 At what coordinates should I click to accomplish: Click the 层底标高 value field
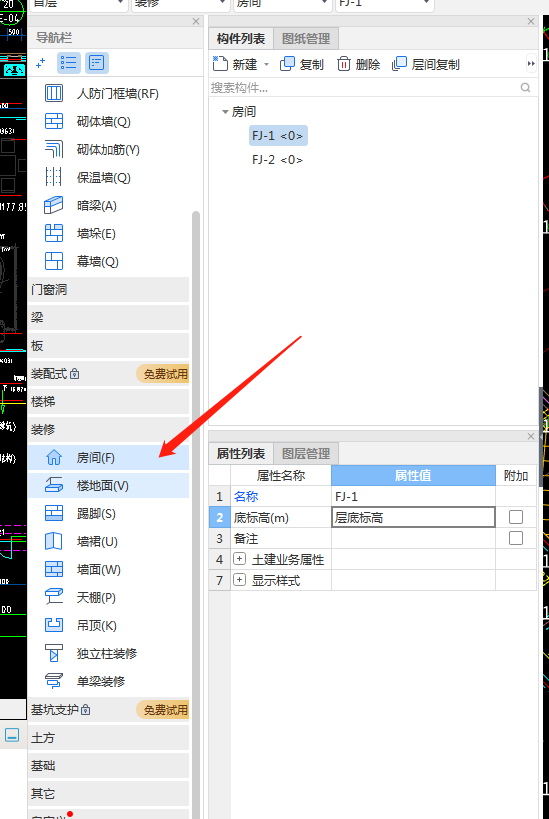point(413,518)
